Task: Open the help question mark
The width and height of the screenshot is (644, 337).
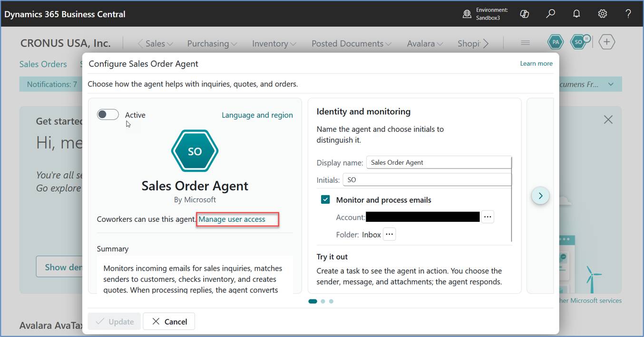Action: click(628, 14)
